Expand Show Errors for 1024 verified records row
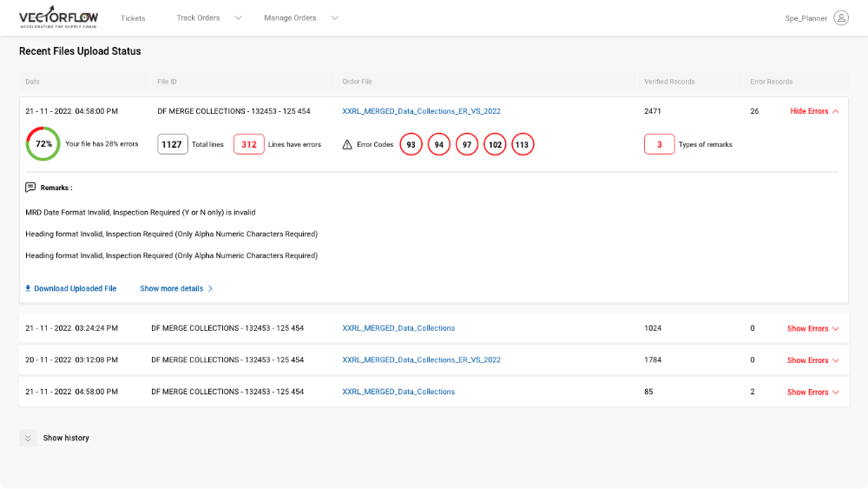Screen dimensions: 868x489 click(812, 328)
